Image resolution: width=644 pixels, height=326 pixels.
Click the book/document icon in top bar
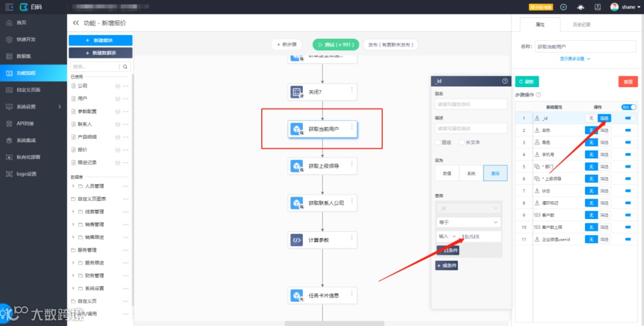point(597,7)
